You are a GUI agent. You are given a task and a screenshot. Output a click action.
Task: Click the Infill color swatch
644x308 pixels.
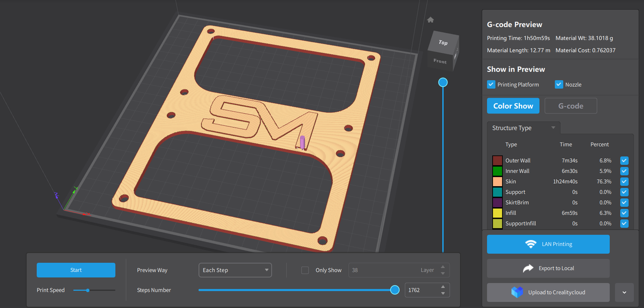click(x=497, y=213)
